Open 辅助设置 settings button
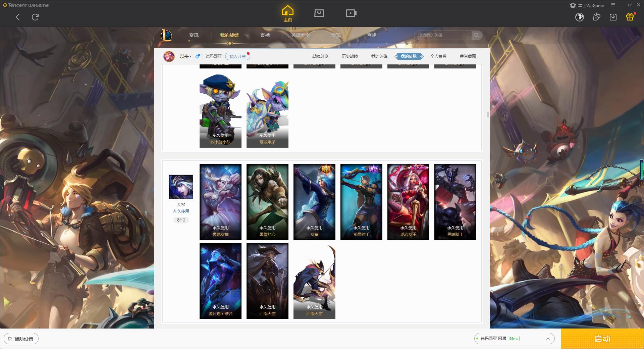Viewport: 644px width, 349px height. tap(21, 339)
